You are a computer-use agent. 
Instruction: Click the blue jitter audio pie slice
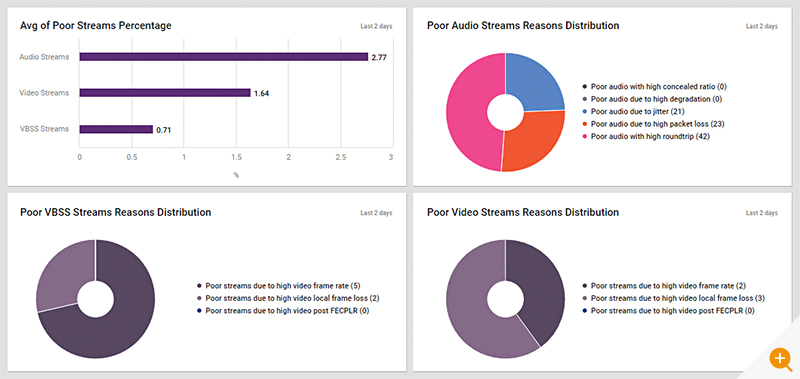pyautogui.click(x=536, y=82)
